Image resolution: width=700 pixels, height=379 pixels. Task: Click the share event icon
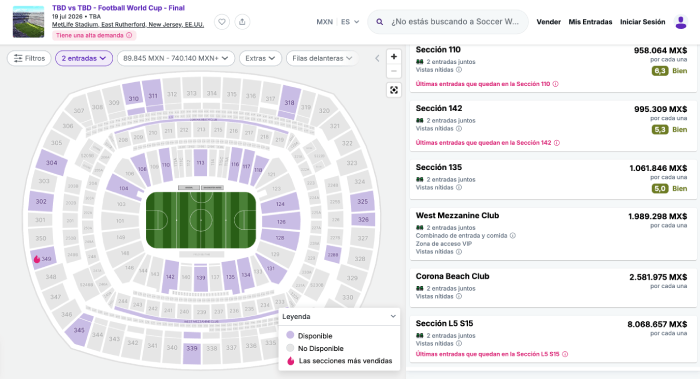pos(242,21)
